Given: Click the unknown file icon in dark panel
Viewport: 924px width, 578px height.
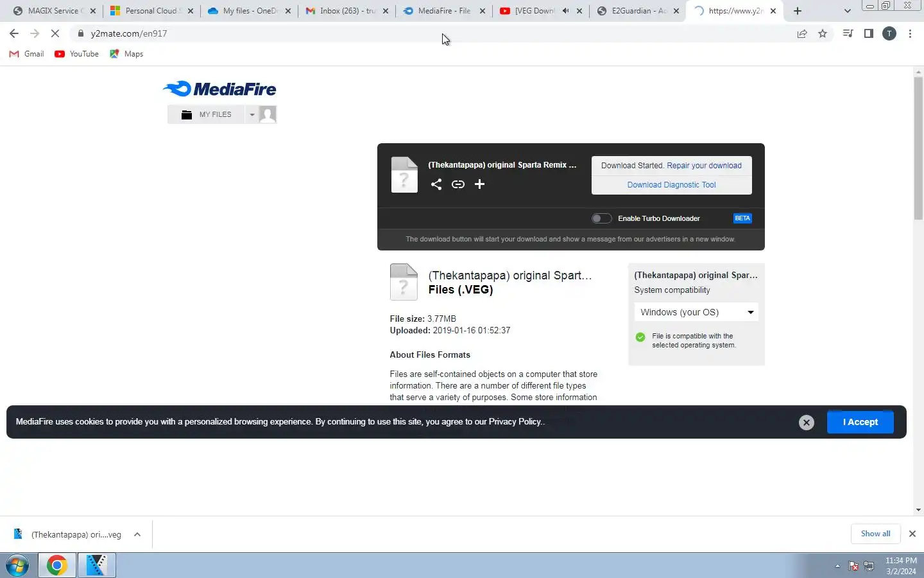Looking at the screenshot, I should coord(404,175).
